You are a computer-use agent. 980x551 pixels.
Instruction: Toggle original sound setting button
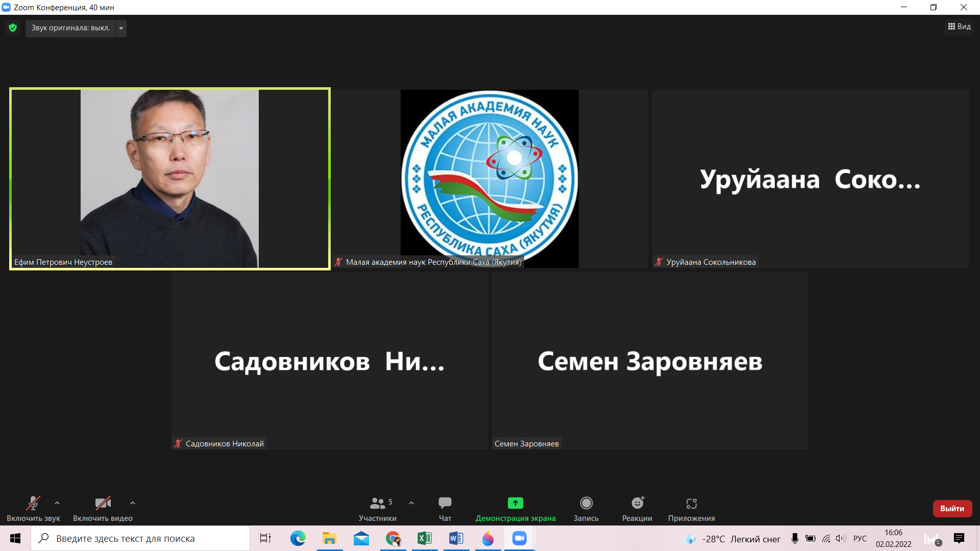[70, 28]
